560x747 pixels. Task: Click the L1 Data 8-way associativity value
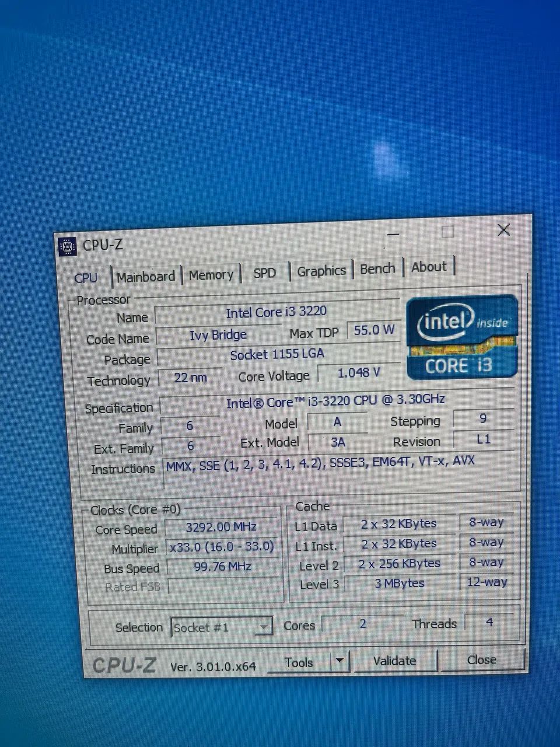click(487, 522)
